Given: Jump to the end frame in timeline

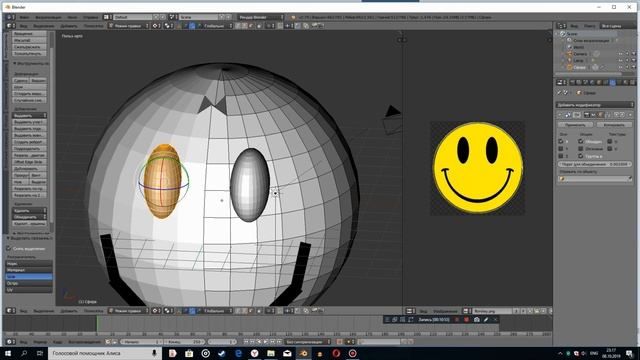Looking at the screenshot, I should coord(280,342).
